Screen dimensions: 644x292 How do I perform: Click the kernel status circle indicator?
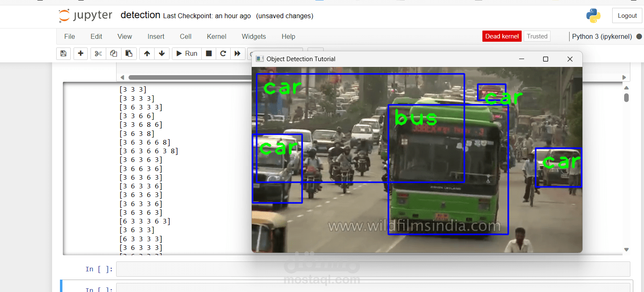tap(639, 36)
